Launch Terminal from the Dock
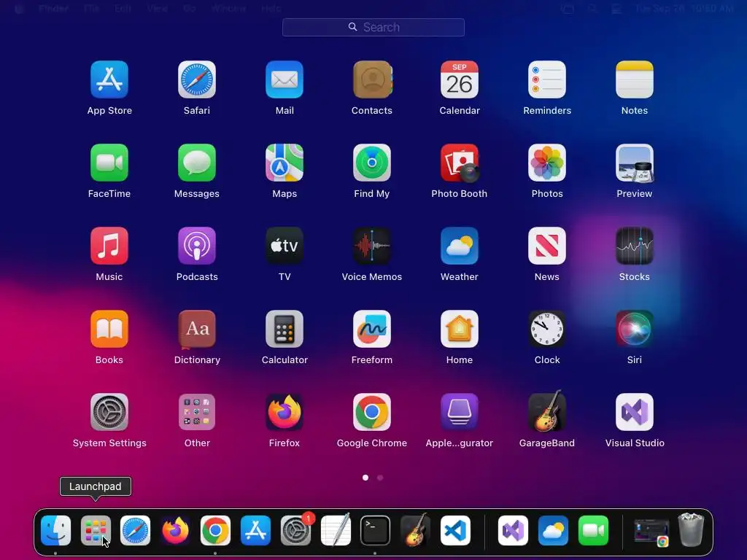Image resolution: width=747 pixels, height=560 pixels. tap(376, 531)
